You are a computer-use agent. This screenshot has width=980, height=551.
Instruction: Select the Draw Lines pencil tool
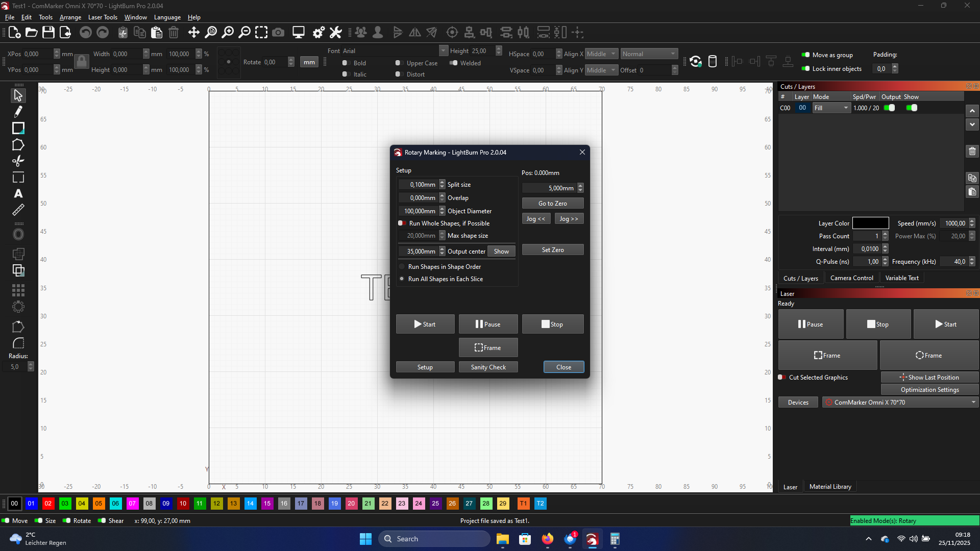pos(18,112)
